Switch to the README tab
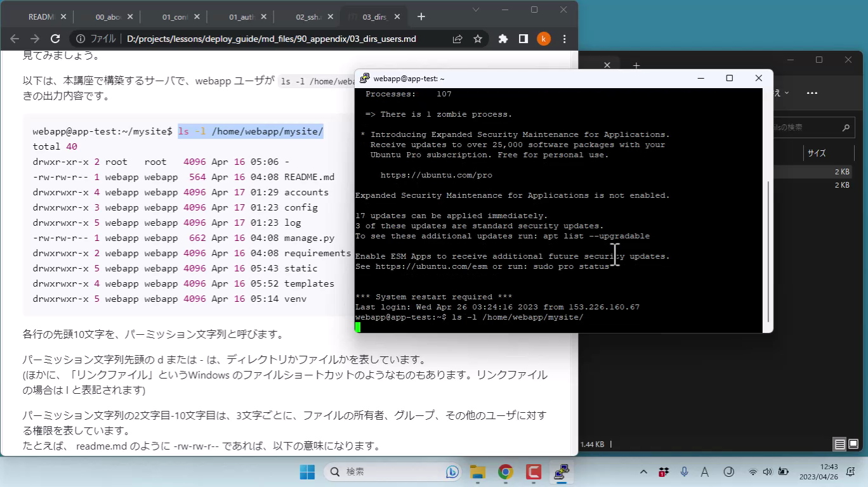This screenshot has width=868, height=487. point(41,17)
